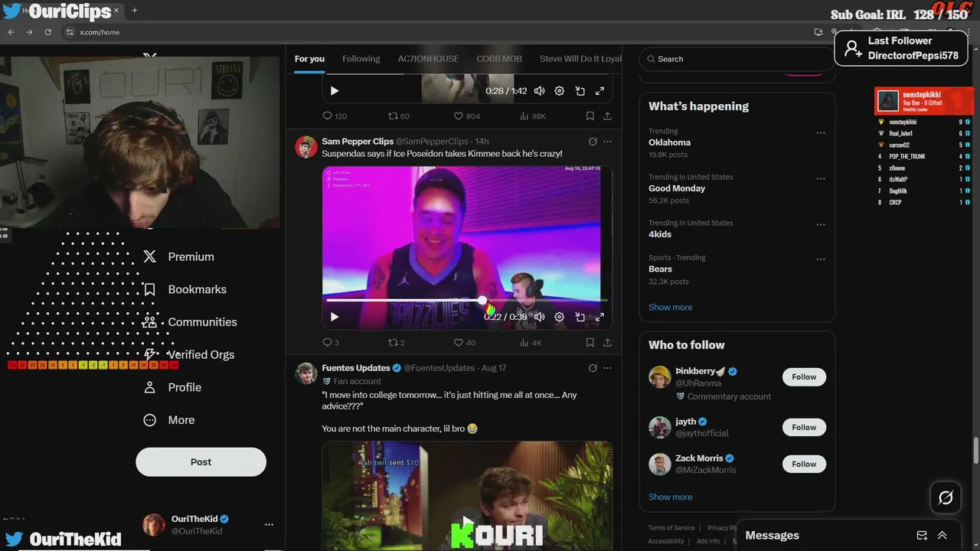The width and height of the screenshot is (980, 551).
Task: Select the For you tab
Action: [309, 59]
